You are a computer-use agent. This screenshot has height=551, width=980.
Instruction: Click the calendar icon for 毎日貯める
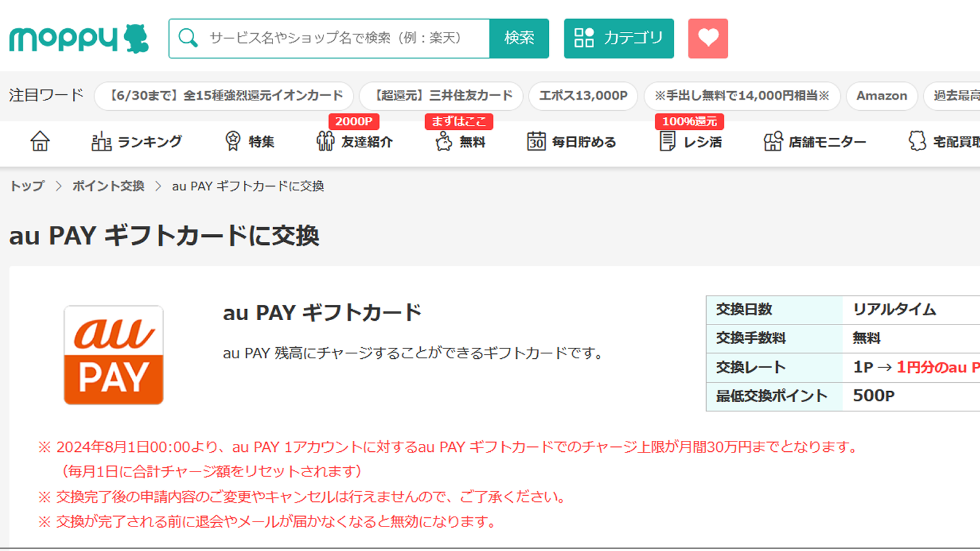(x=535, y=141)
